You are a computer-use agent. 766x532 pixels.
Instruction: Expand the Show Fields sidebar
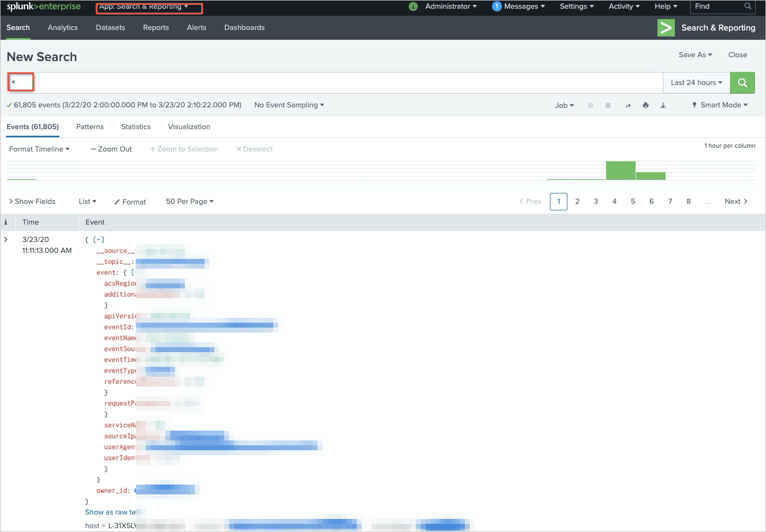pos(32,201)
